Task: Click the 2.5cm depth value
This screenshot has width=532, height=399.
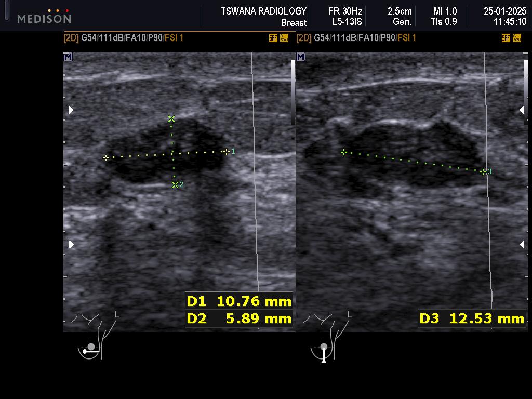Action: pos(400,11)
